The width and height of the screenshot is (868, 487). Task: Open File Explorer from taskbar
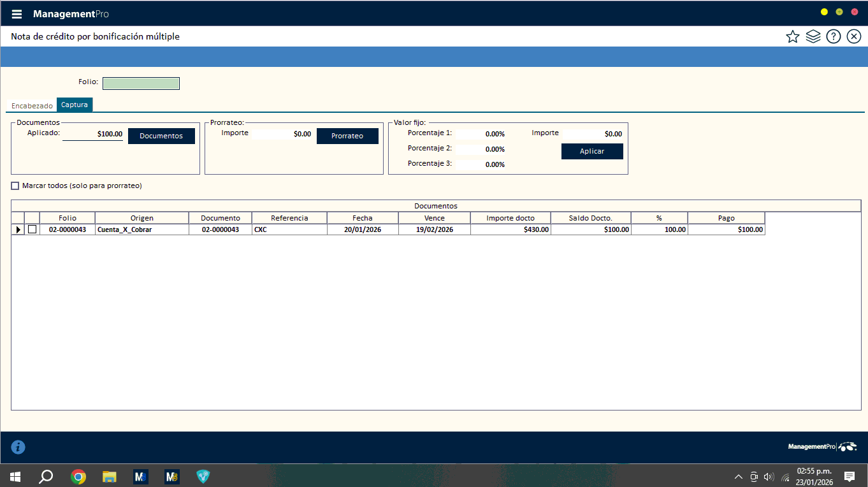click(110, 476)
